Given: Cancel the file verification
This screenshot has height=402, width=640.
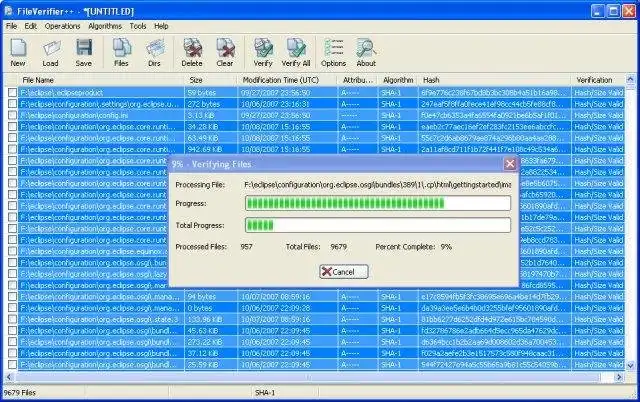Looking at the screenshot, I should (x=344, y=272).
